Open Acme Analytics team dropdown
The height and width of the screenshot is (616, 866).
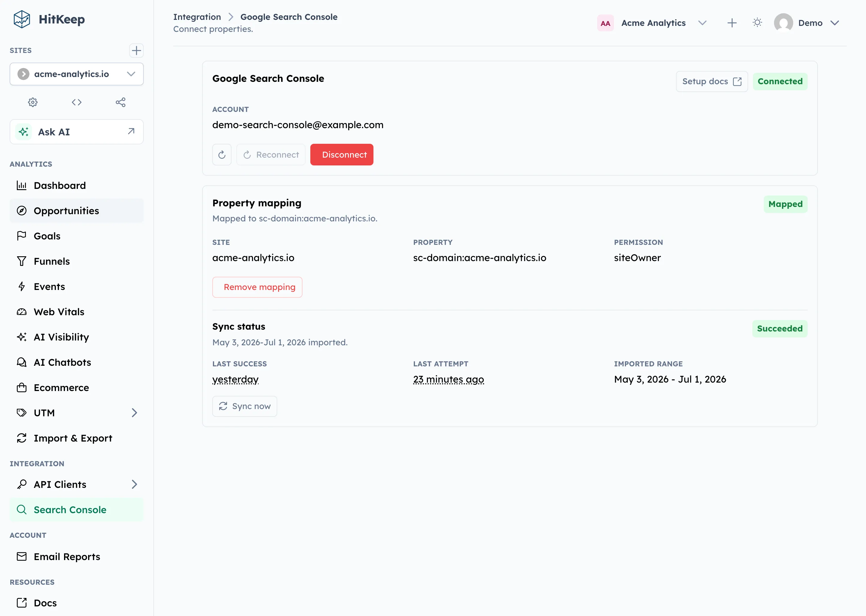pyautogui.click(x=652, y=23)
